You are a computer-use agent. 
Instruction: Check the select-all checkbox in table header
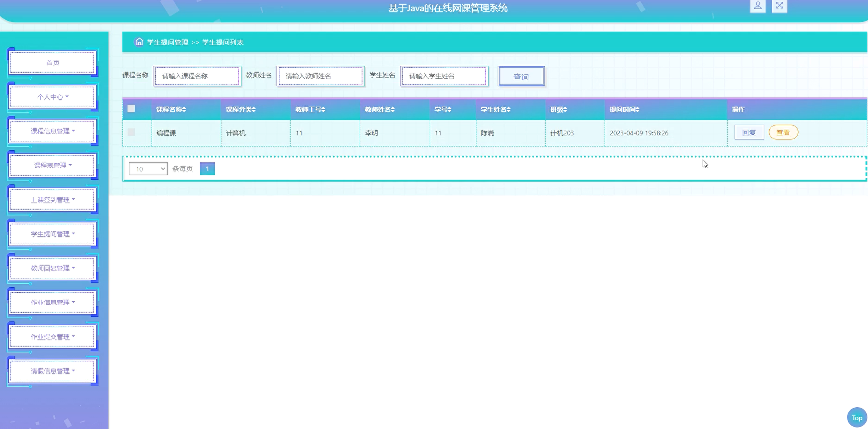(131, 108)
